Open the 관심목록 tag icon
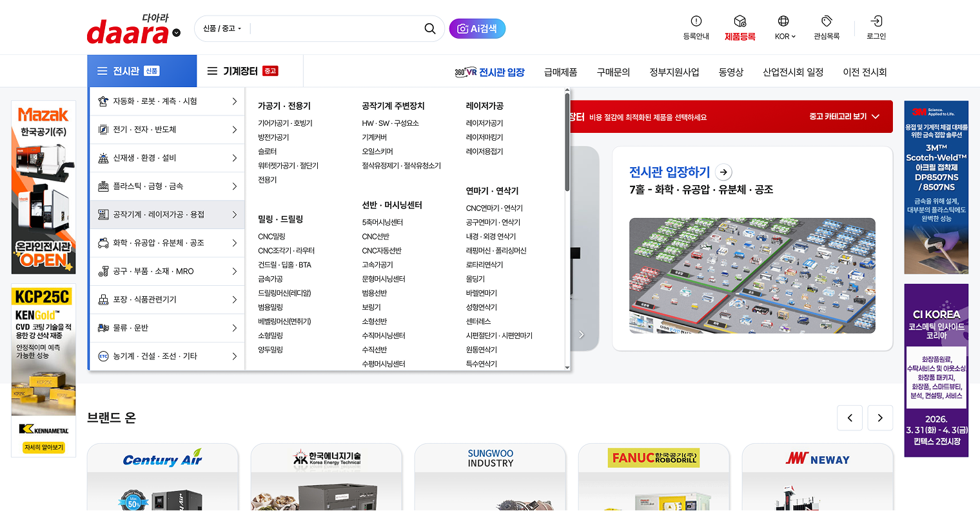 [827, 21]
